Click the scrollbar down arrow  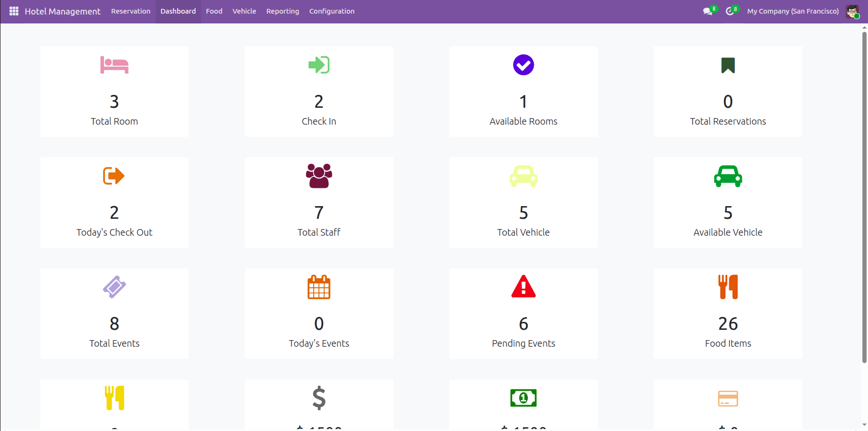864,425
